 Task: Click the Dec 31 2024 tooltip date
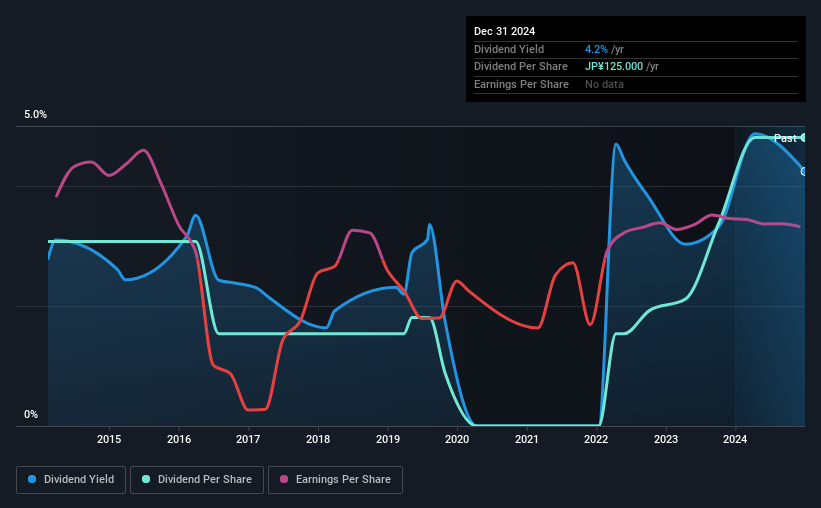pyautogui.click(x=504, y=31)
